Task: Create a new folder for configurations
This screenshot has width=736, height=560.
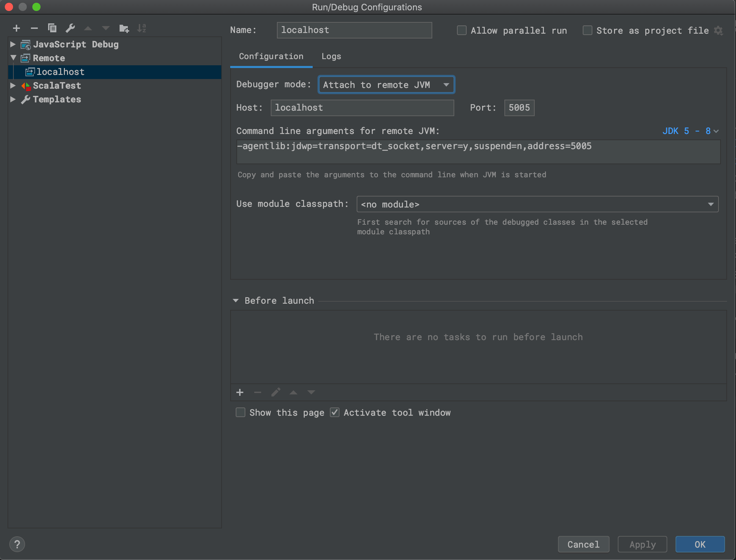Action: [124, 28]
